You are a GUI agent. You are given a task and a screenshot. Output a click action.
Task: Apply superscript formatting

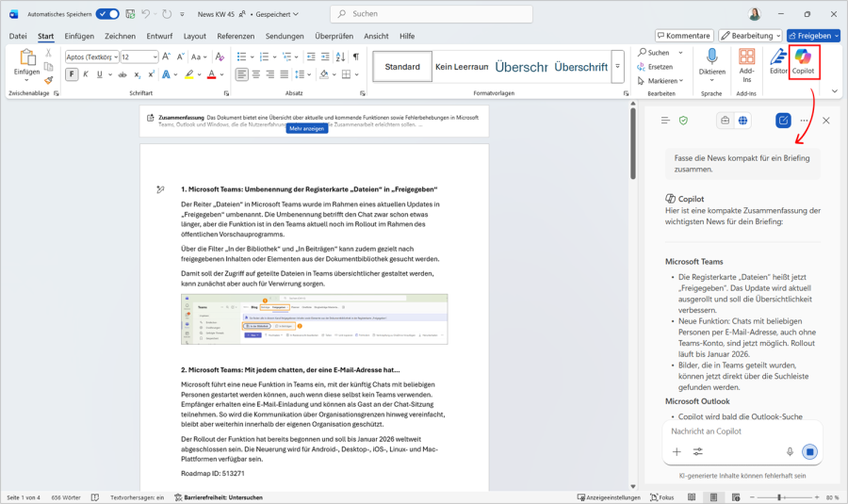coord(152,74)
